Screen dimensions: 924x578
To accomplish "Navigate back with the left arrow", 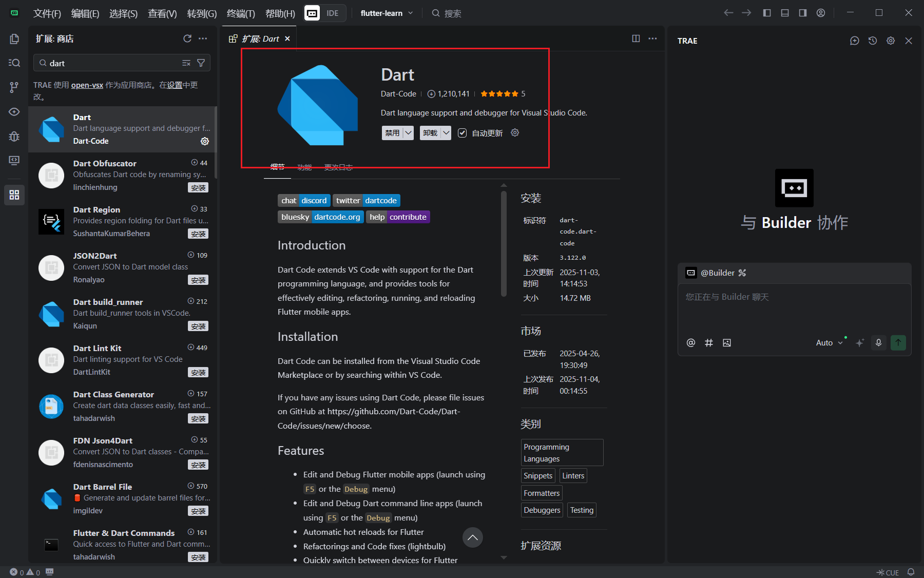I will coord(728,13).
